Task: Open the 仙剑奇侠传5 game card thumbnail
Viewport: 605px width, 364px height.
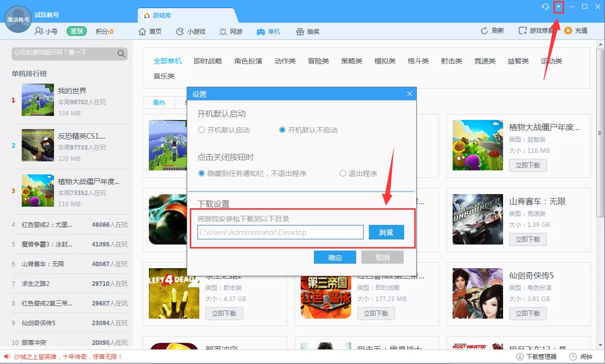Action: 478,293
